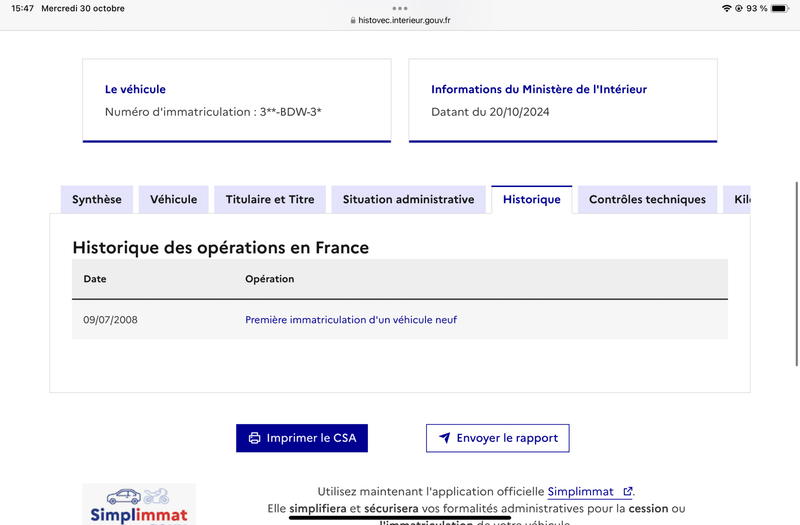Image resolution: width=800 pixels, height=525 pixels.
Task: Tap the Wi-Fi status icon
Action: click(x=727, y=8)
